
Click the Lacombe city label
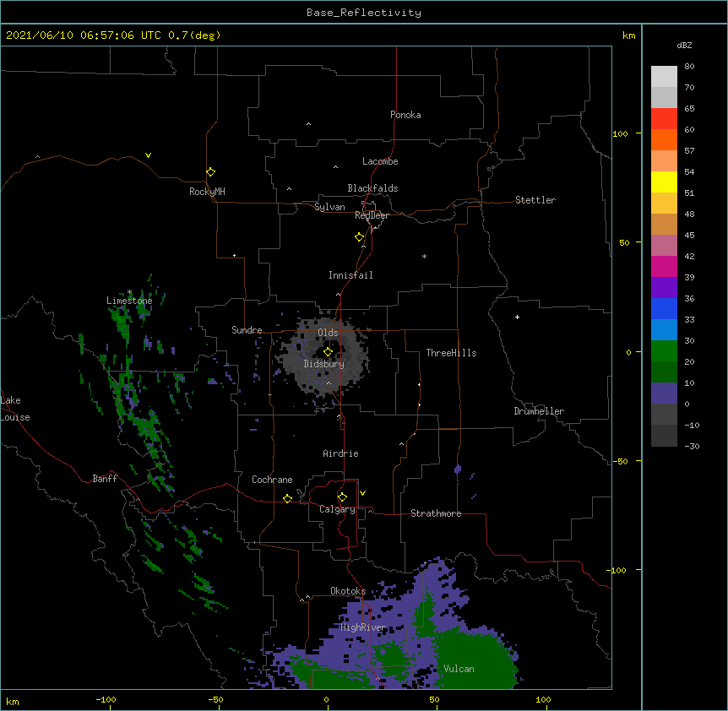pos(380,161)
